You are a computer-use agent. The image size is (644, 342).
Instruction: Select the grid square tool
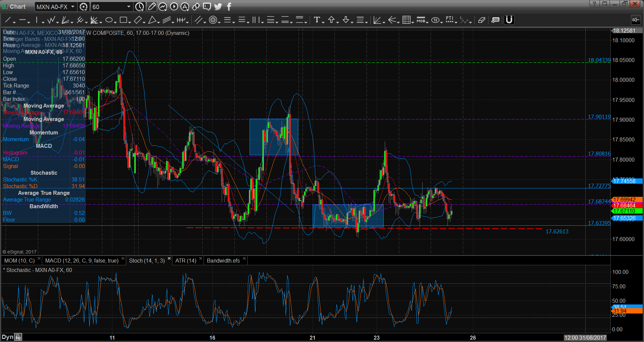406,20
